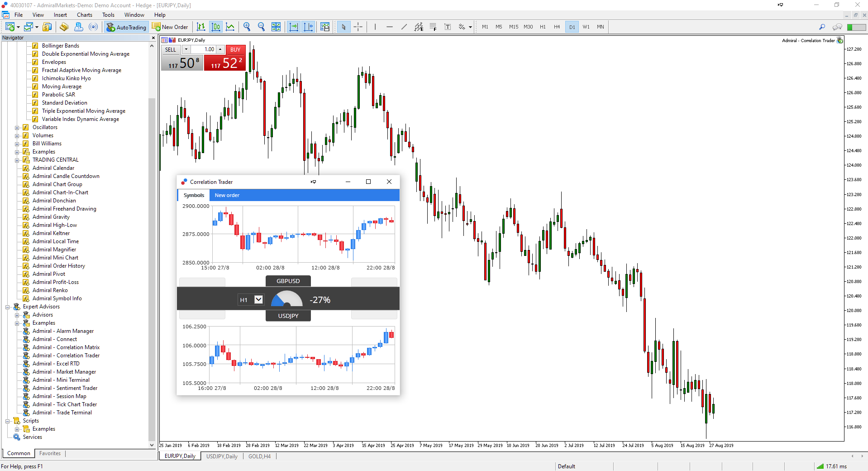The image size is (868, 471).
Task: Collapse the Expert Advisors tree node
Action: pos(8,307)
